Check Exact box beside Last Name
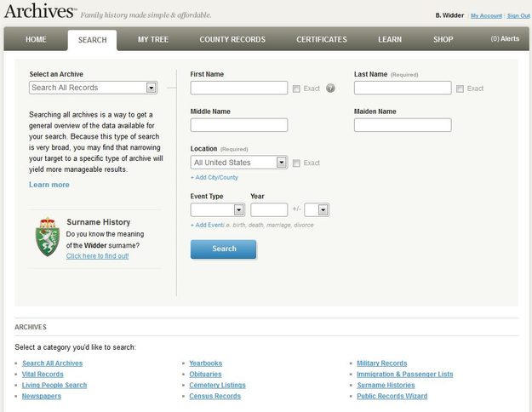Screen dimensions: 532x412 460,89
